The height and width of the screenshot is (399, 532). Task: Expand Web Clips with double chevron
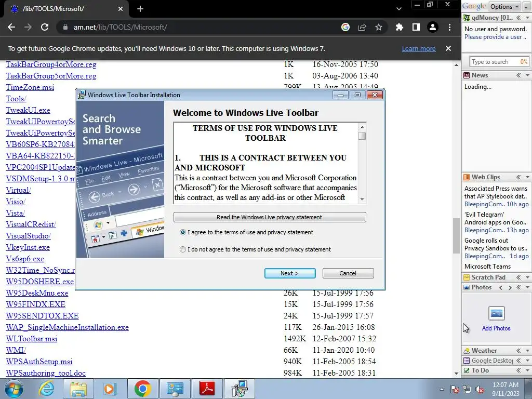[x=518, y=177]
